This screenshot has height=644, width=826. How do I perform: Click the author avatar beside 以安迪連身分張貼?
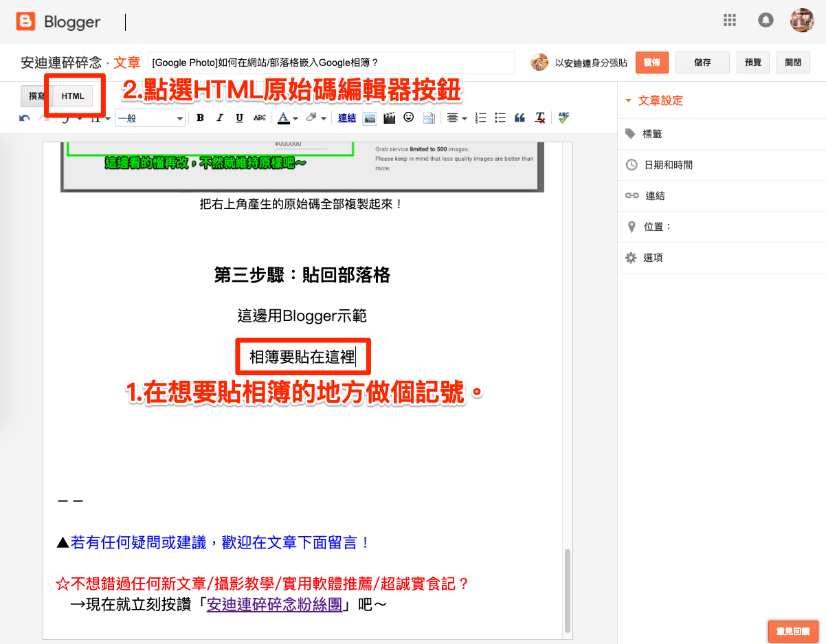pyautogui.click(x=539, y=62)
